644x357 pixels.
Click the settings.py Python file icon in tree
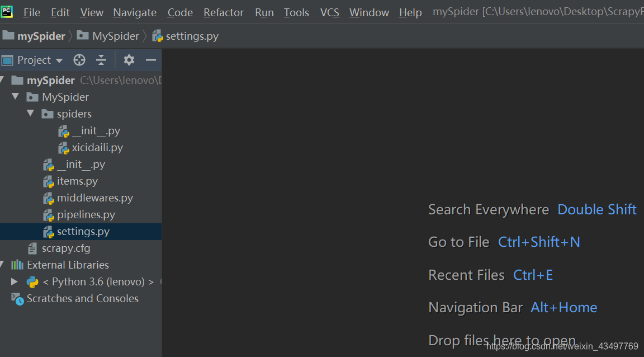pos(49,232)
